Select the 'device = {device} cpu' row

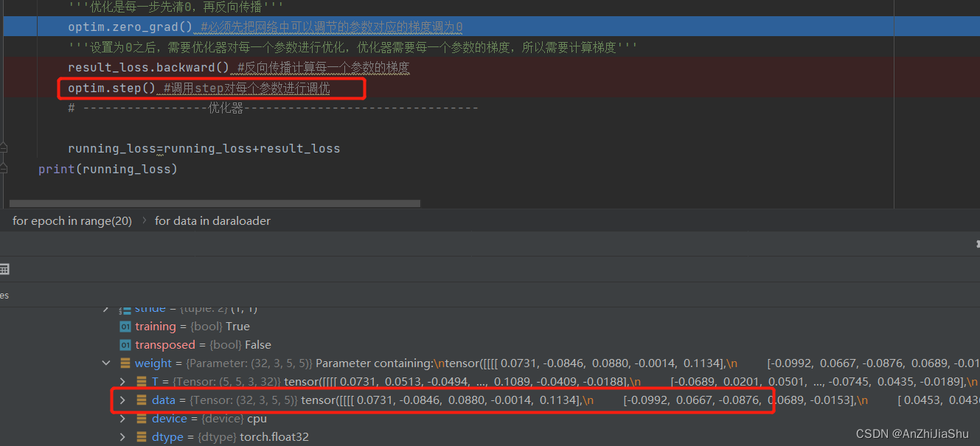192,419
